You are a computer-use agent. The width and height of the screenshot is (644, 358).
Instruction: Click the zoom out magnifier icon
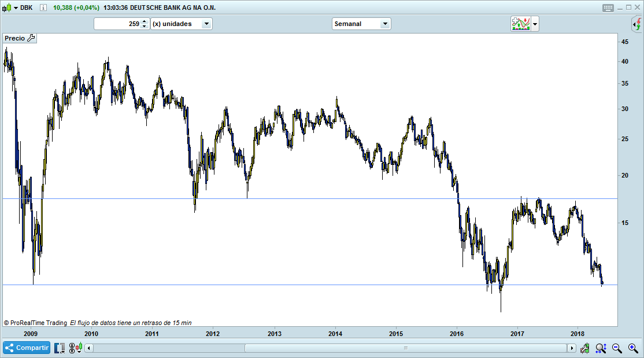coord(617,348)
